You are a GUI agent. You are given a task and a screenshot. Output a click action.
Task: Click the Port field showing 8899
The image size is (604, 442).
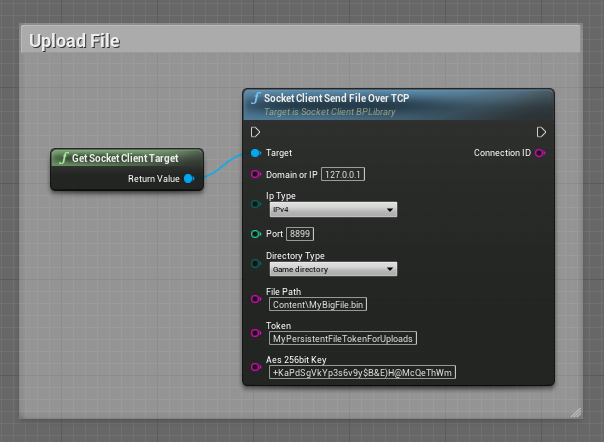coord(300,234)
